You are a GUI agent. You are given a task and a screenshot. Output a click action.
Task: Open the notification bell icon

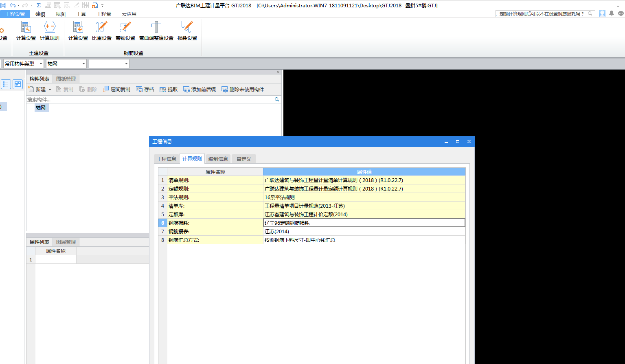coord(612,13)
